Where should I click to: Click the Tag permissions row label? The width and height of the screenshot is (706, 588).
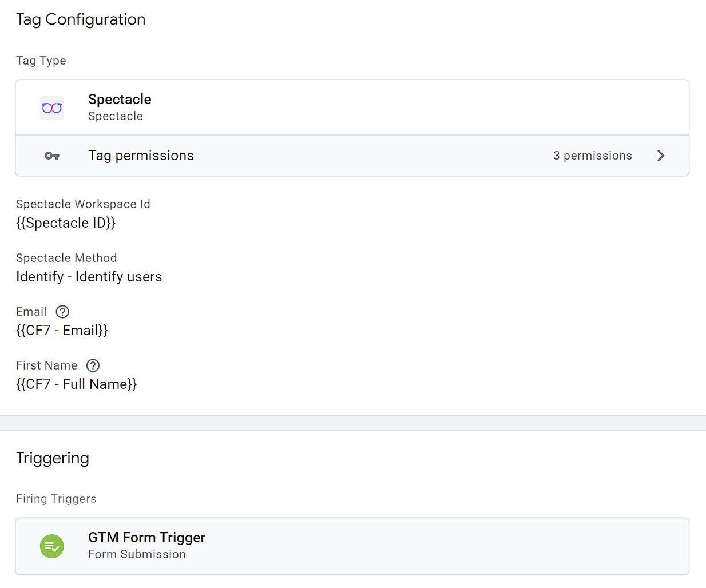141,156
